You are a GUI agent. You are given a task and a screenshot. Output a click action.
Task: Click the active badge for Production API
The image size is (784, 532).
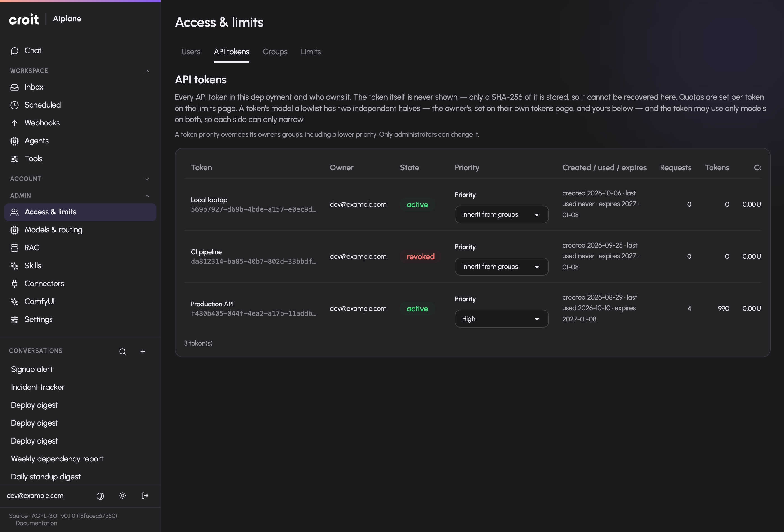tap(417, 309)
